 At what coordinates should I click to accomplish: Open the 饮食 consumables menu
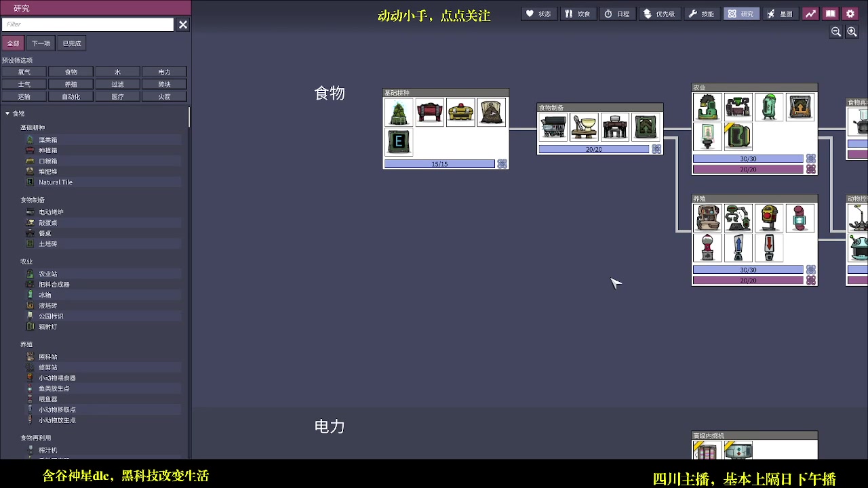pyautogui.click(x=578, y=14)
